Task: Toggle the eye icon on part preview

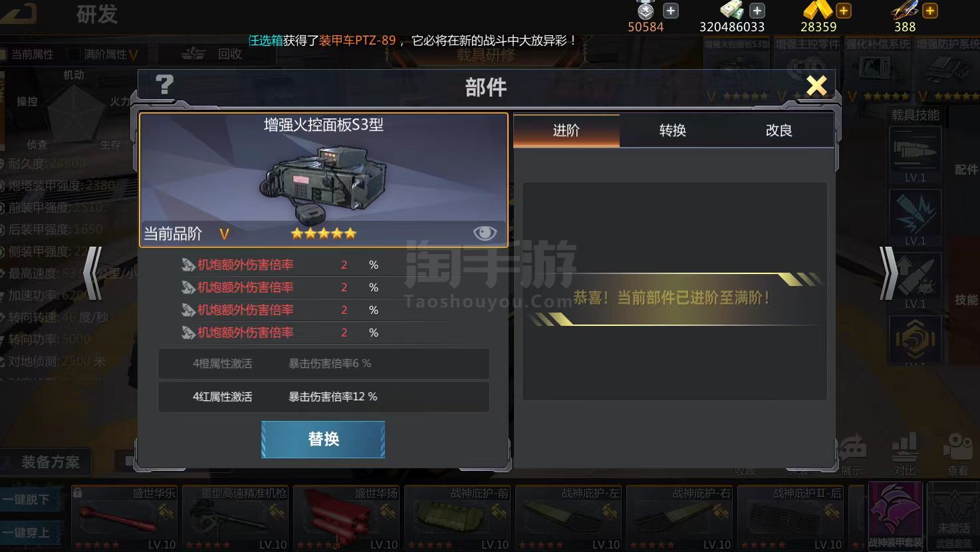Action: coord(485,232)
